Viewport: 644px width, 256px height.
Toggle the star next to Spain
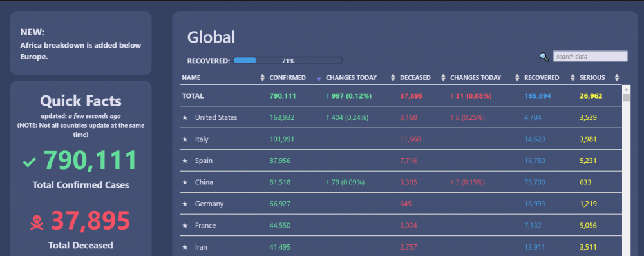185,161
